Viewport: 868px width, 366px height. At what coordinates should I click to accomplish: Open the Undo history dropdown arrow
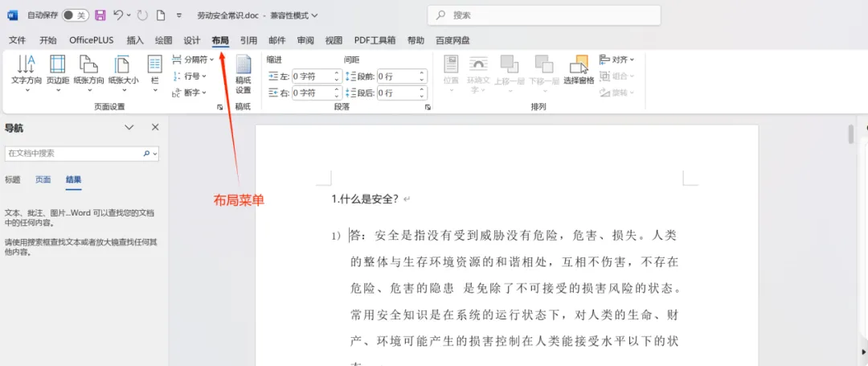(129, 15)
